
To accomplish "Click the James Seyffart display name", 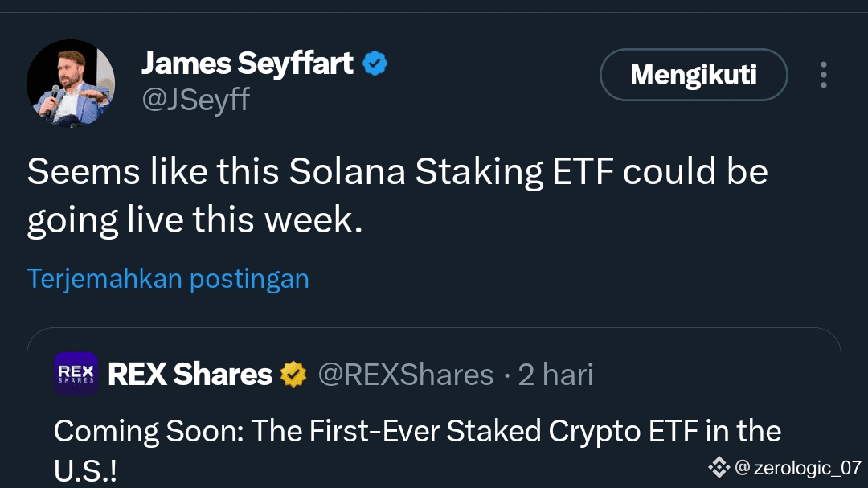I will point(248,63).
